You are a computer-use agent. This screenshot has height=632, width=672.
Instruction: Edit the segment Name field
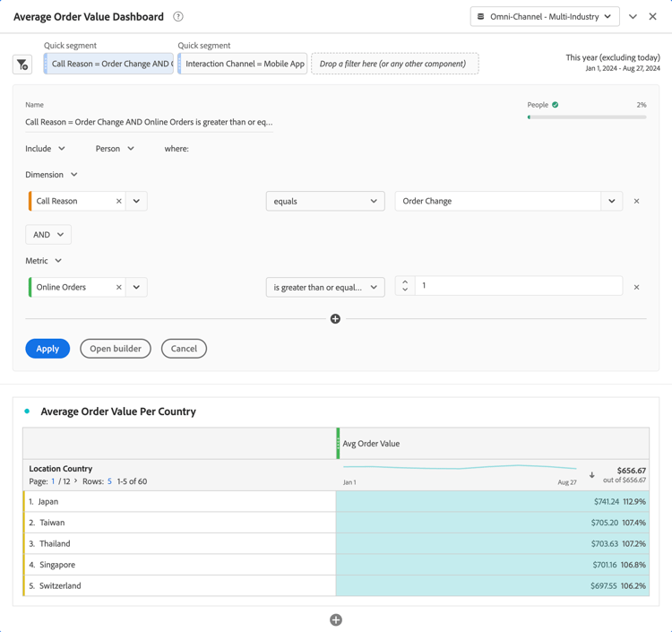[149, 122]
